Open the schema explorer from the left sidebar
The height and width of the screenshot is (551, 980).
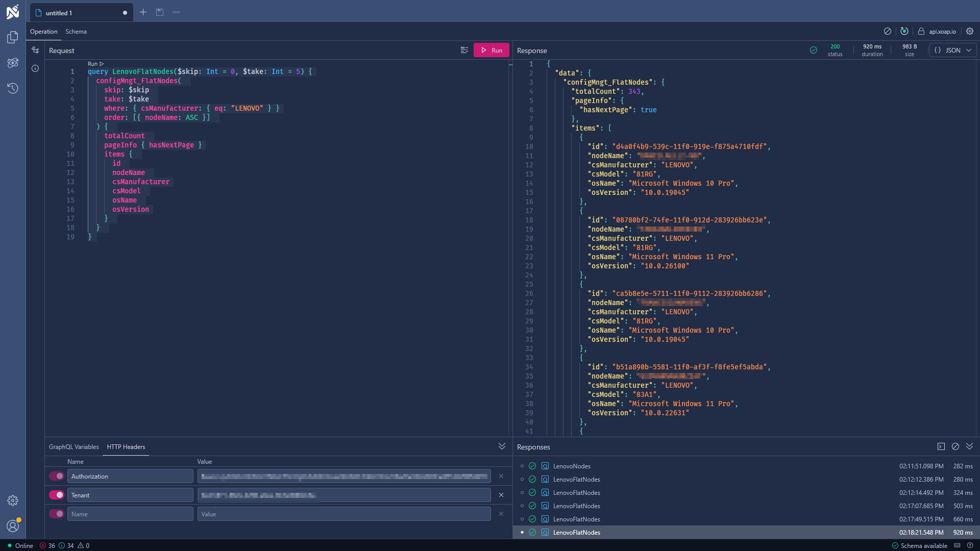pyautogui.click(x=13, y=63)
